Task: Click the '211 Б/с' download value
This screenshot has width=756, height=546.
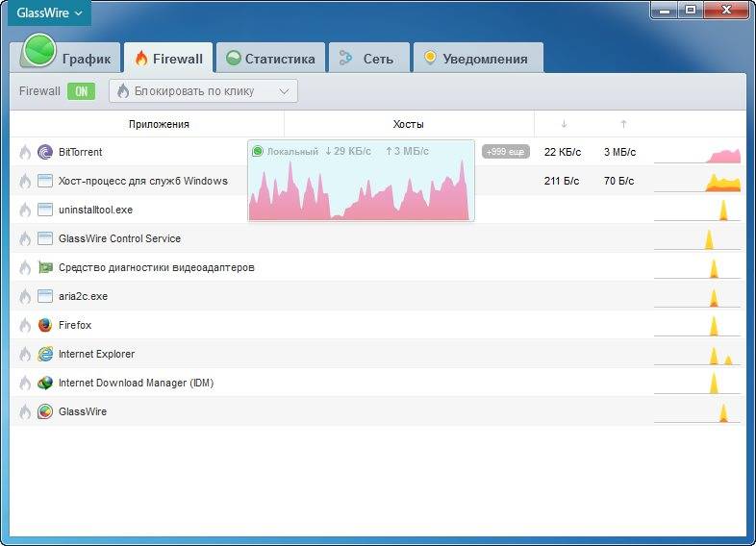Action: (x=562, y=181)
